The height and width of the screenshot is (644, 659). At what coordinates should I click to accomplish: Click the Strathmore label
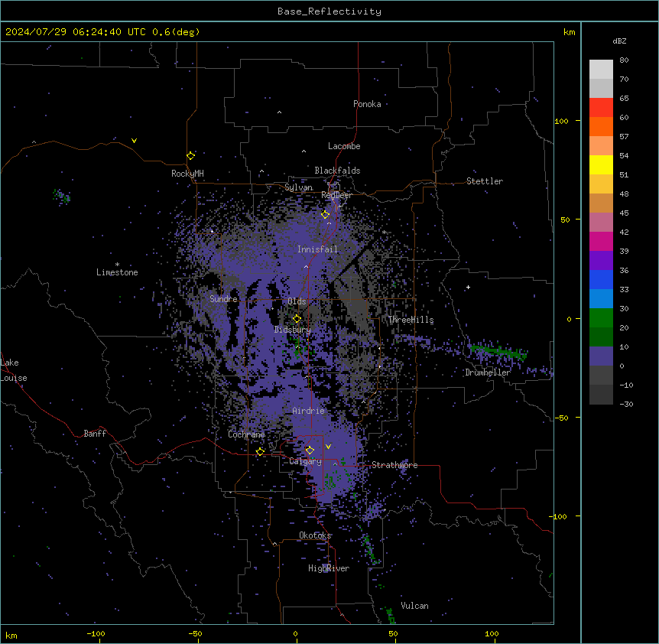(x=394, y=465)
